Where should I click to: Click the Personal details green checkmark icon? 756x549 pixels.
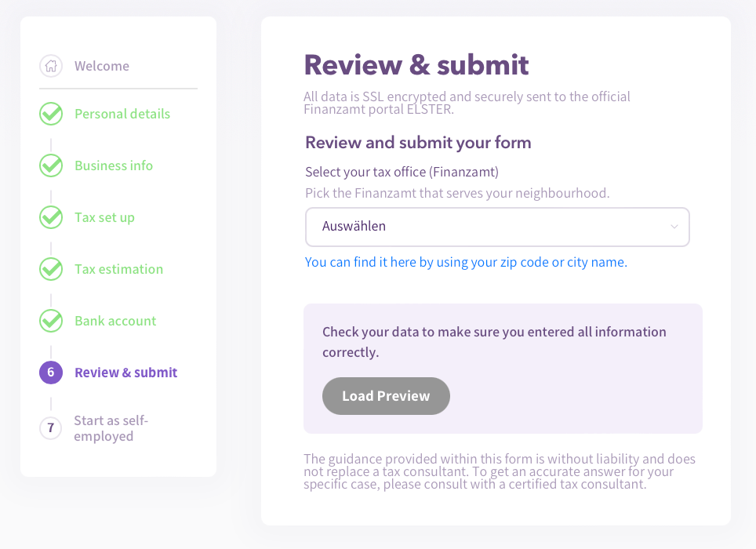coord(51,114)
